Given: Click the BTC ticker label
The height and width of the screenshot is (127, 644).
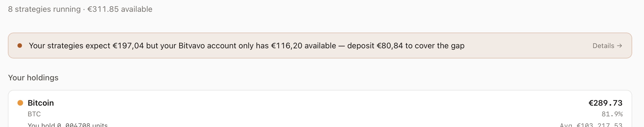Looking at the screenshot, I should [x=34, y=114].
